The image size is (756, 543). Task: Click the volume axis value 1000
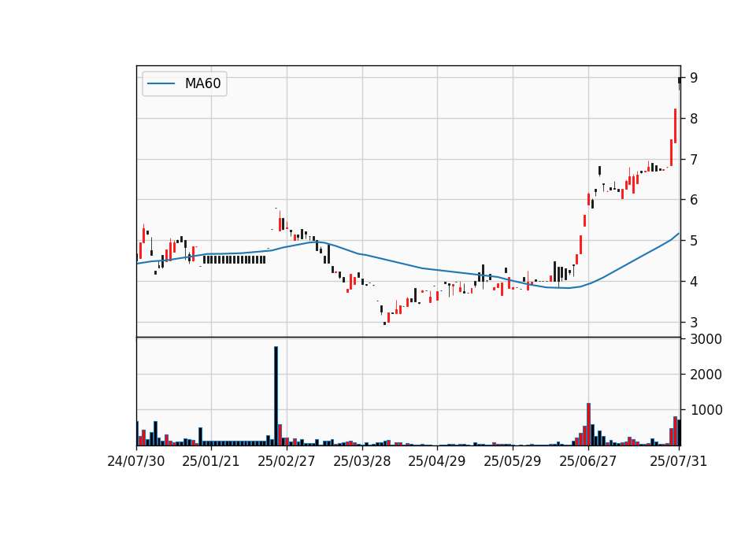pos(706,410)
